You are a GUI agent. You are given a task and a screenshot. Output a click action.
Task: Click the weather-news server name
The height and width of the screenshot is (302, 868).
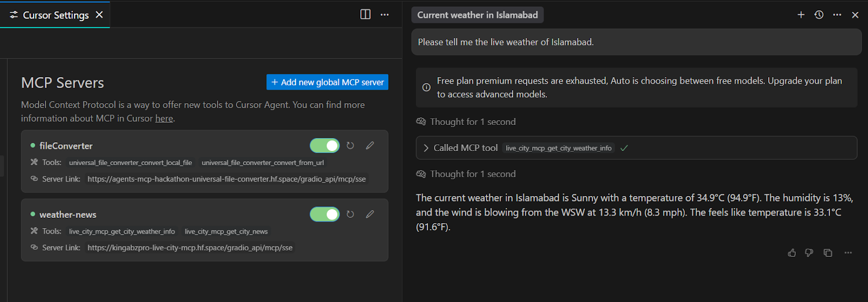[x=68, y=215]
